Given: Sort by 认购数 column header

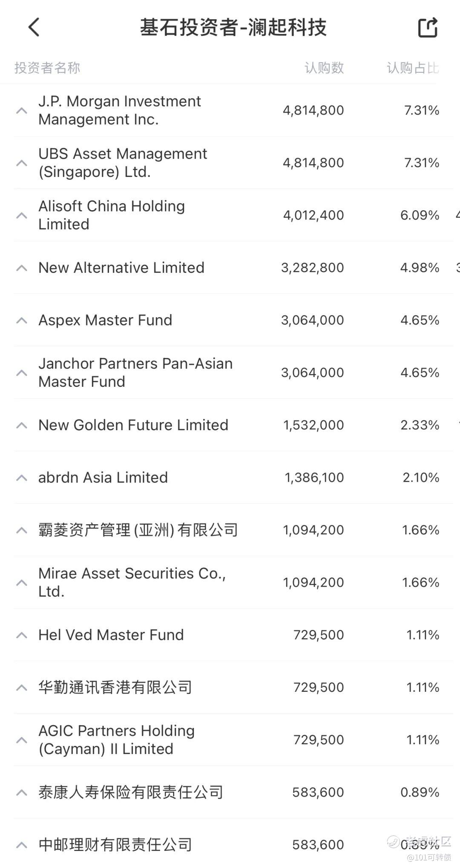Looking at the screenshot, I should (324, 68).
